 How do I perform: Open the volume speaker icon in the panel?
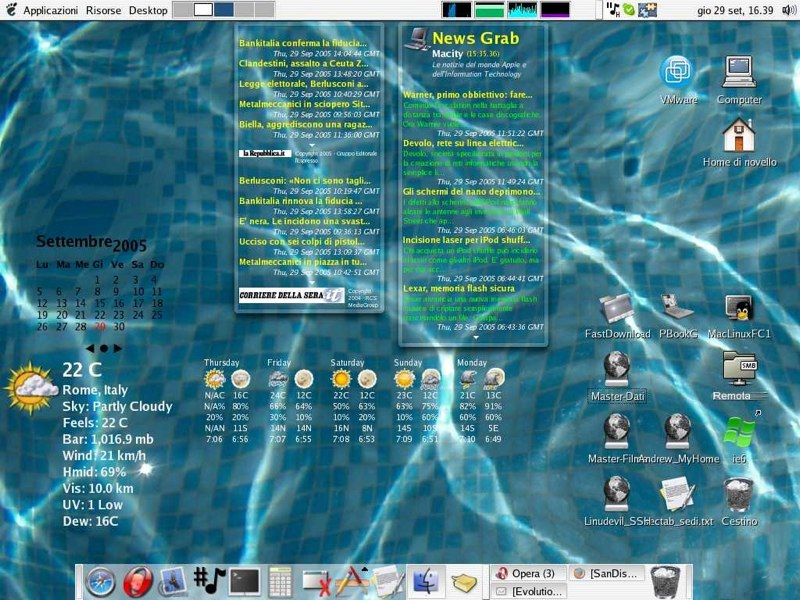pyautogui.click(x=788, y=10)
